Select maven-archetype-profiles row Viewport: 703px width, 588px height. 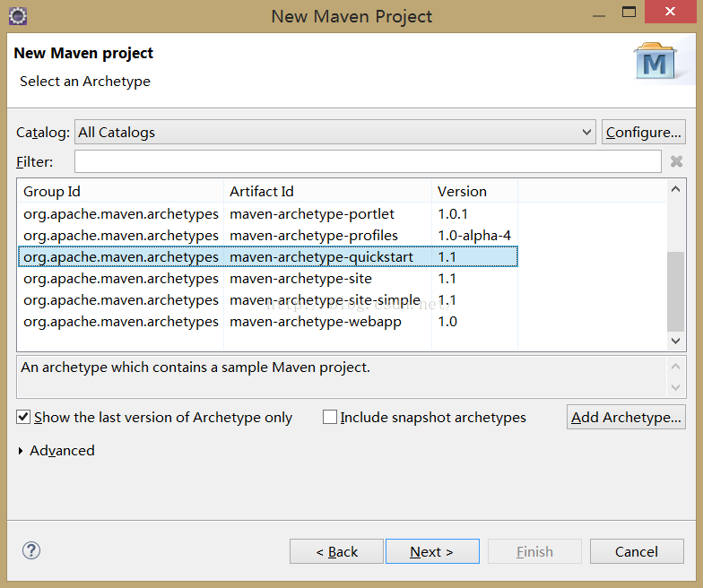[x=267, y=236]
